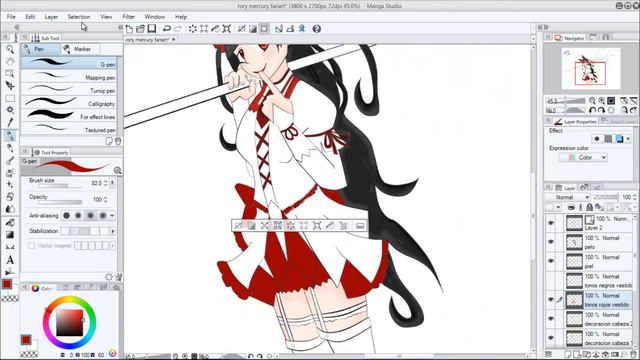Image resolution: width=640 pixels, height=360 pixels.
Task: Click zoom in icon in Navigator
Action: tap(602, 101)
